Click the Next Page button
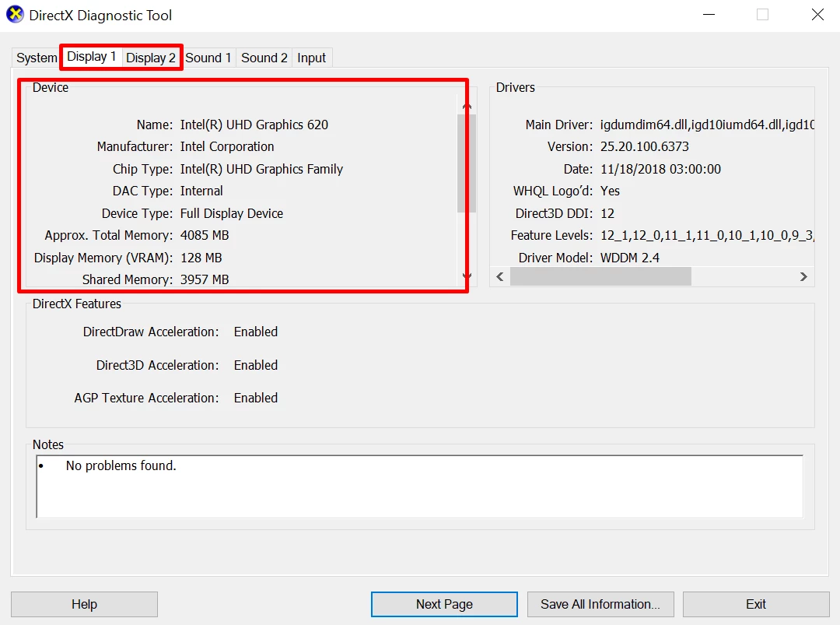The height and width of the screenshot is (625, 840). (444, 604)
